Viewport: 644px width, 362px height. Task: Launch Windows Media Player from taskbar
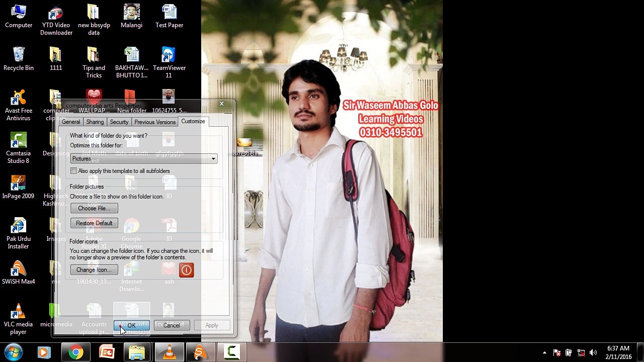coord(44,352)
